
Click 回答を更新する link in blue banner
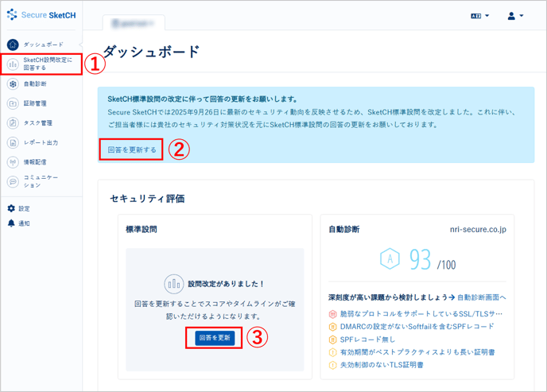[x=132, y=150]
